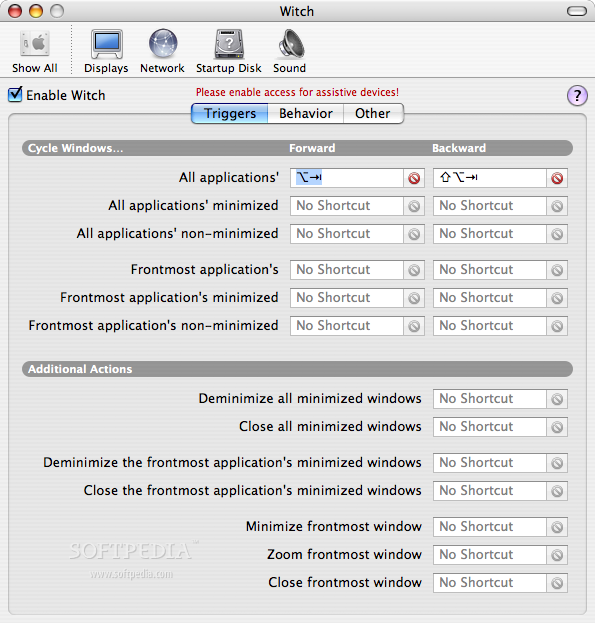The height and width of the screenshot is (623, 595).
Task: Set Close all minimized windows shortcut field
Action: tap(490, 427)
